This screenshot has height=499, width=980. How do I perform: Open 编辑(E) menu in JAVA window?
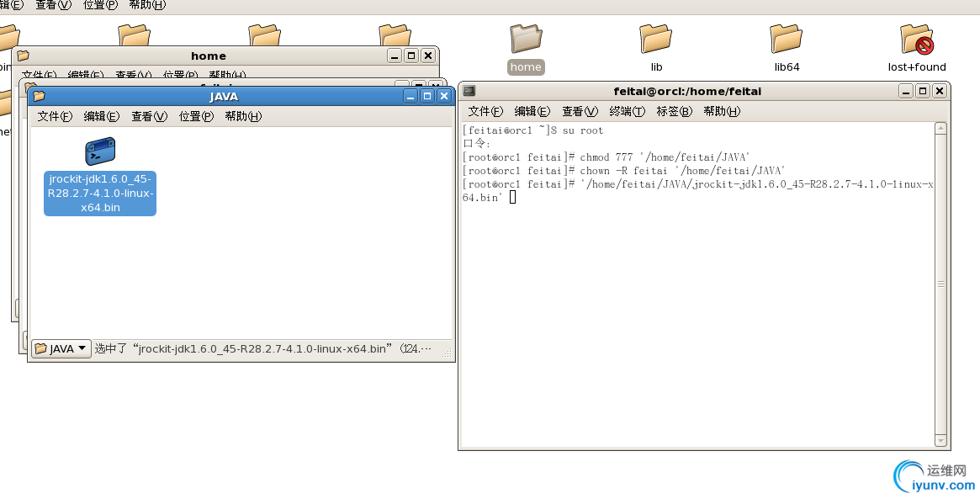[101, 116]
